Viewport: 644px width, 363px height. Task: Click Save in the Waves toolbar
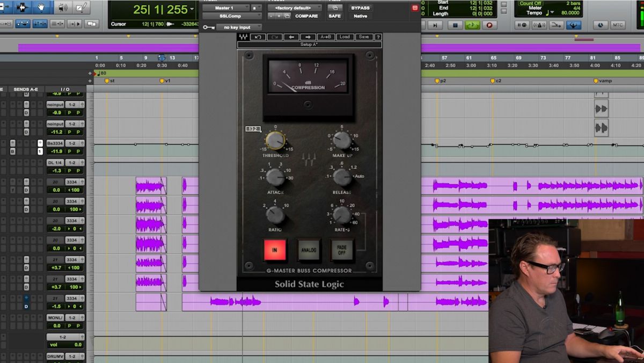point(363,37)
